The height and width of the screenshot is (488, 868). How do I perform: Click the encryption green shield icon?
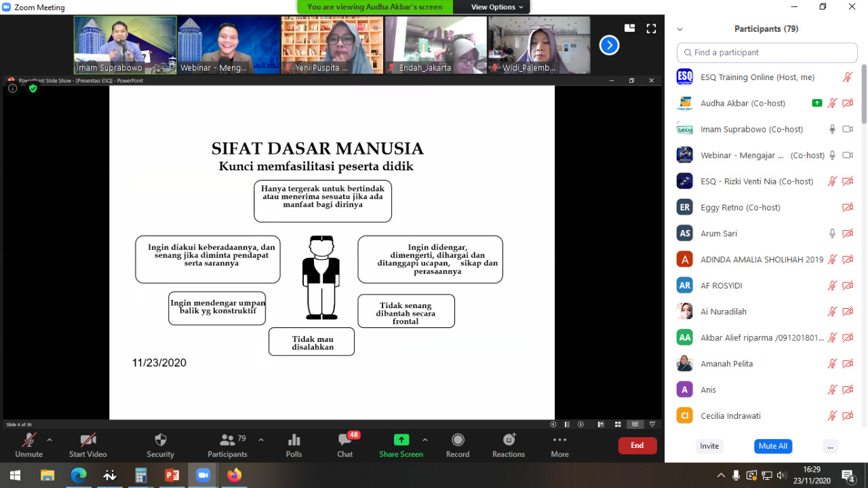(x=33, y=88)
